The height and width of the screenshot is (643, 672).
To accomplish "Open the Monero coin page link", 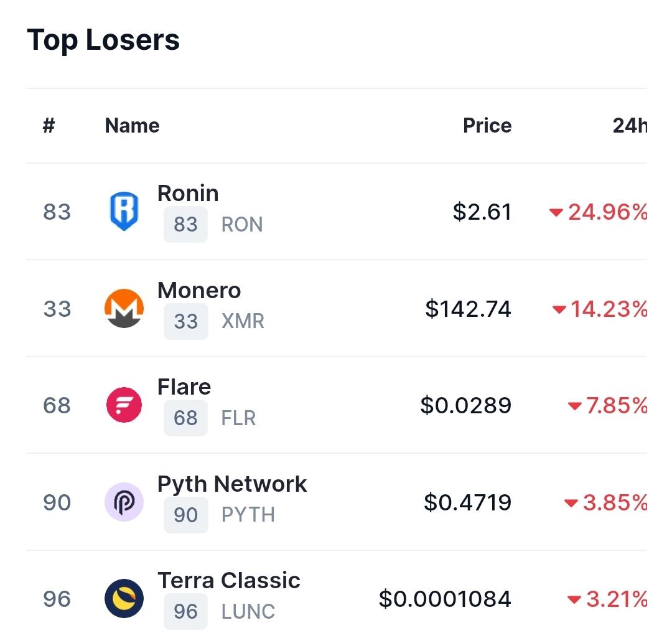I will [x=199, y=290].
